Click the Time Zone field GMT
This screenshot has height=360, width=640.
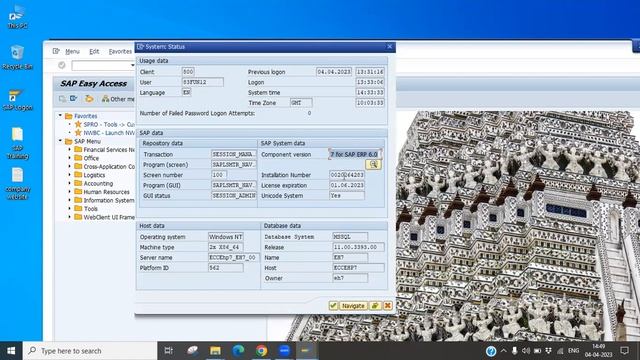301,102
